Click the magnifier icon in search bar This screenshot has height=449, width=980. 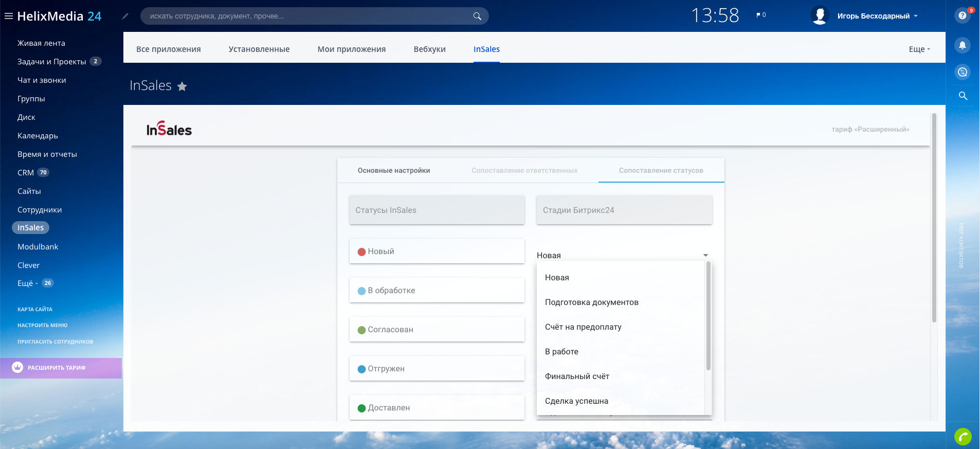pos(477,16)
